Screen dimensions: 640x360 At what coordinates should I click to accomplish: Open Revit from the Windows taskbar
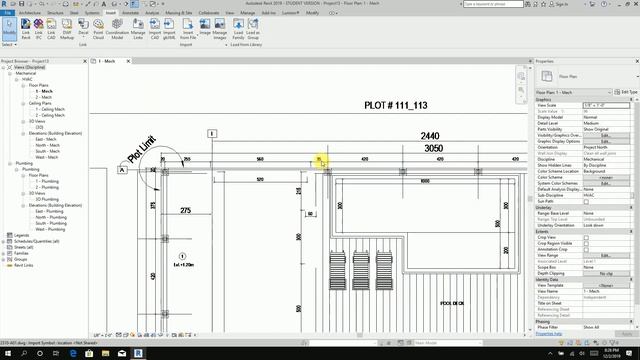(x=138, y=353)
